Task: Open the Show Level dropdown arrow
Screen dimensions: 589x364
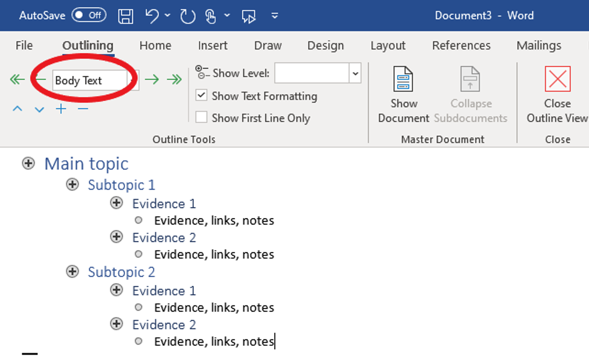Action: point(355,73)
